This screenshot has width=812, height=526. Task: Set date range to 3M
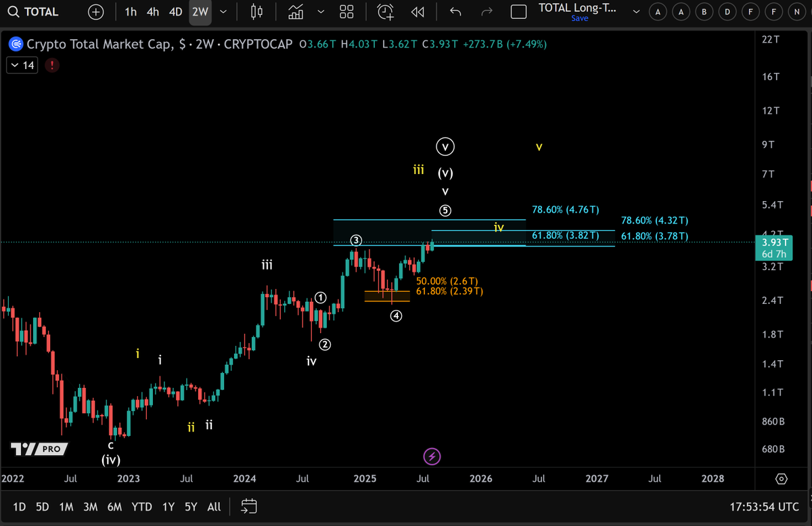90,506
